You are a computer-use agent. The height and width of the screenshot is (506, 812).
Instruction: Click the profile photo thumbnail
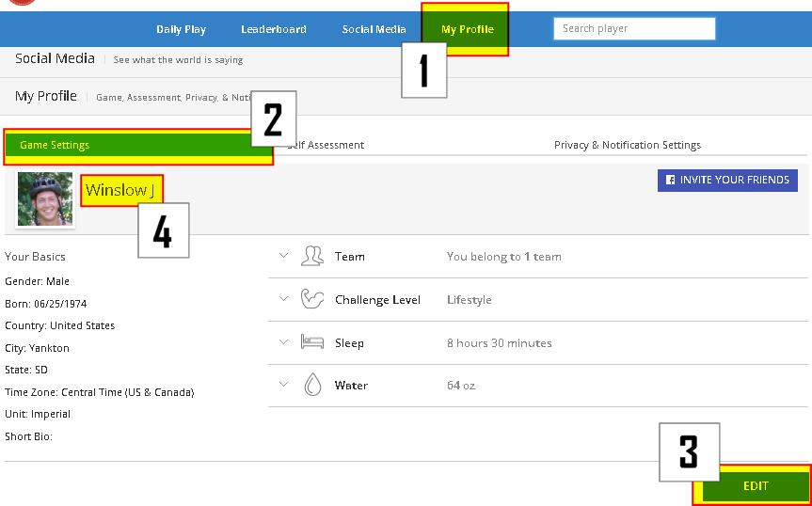[x=44, y=198]
